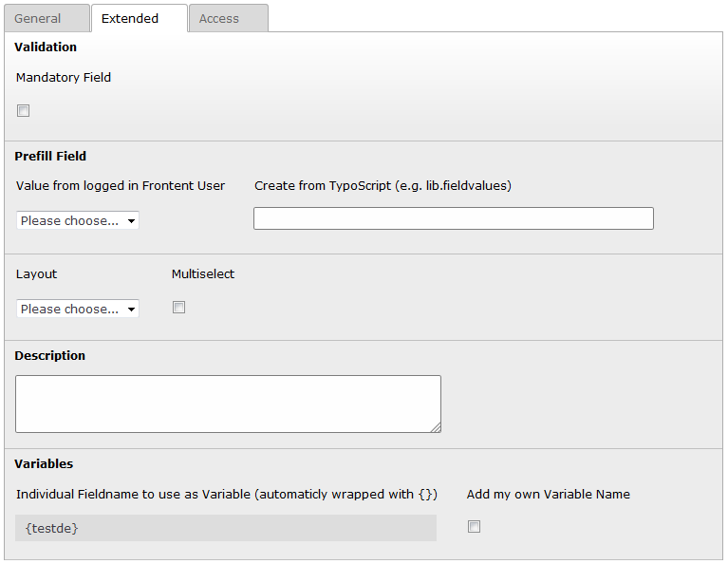728x564 pixels.
Task: Switch to the General tab
Action: click(38, 18)
